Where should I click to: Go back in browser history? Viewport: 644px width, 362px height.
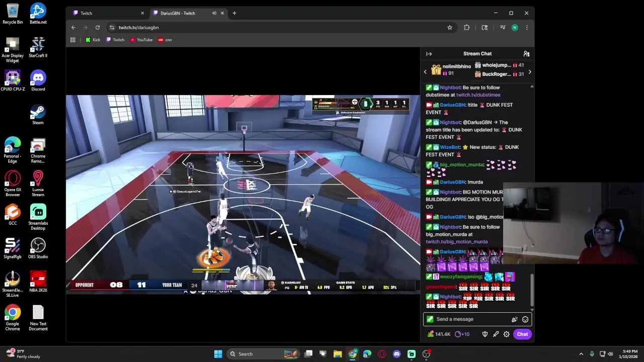pos(73,28)
